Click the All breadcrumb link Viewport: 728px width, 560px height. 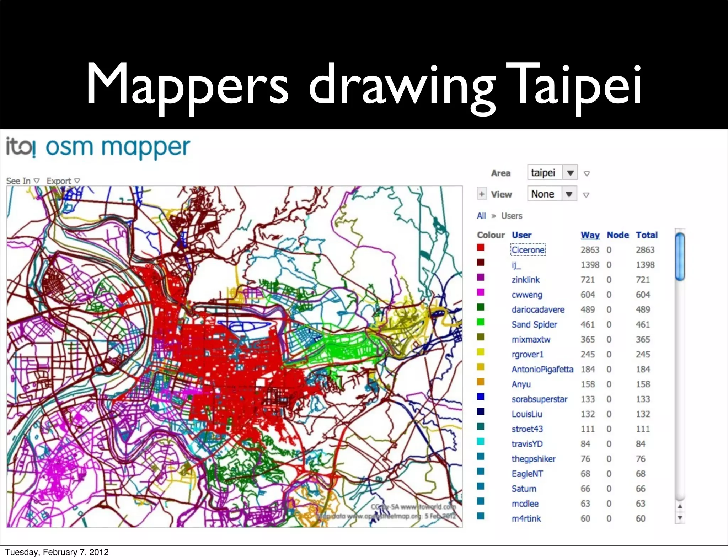[481, 216]
